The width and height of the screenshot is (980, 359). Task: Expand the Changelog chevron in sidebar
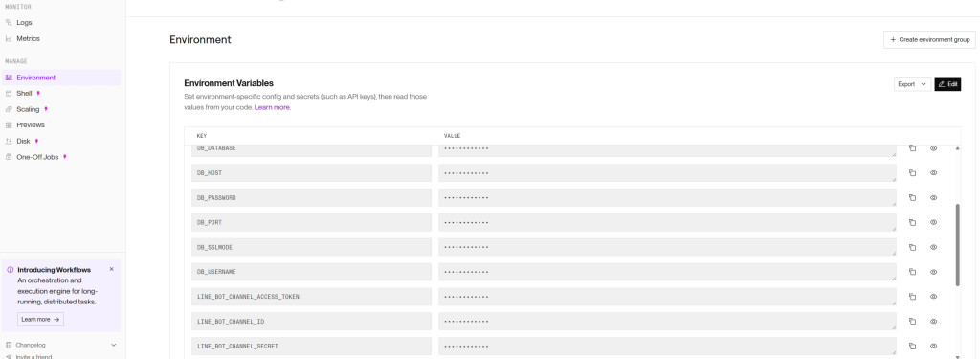click(113, 345)
